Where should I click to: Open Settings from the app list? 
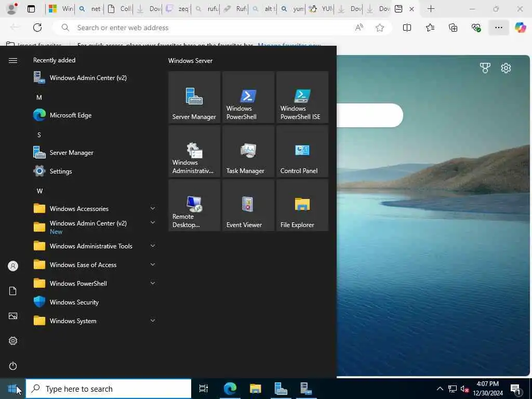(x=95, y=171)
